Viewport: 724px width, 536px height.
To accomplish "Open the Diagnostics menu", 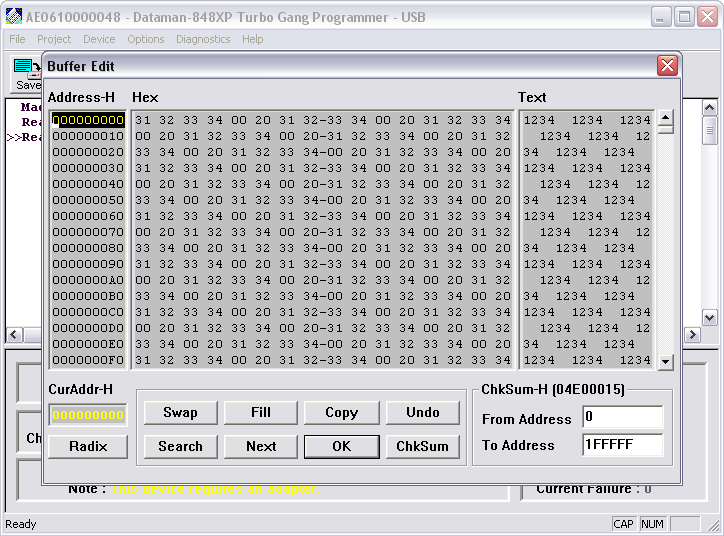I will 203,39.
